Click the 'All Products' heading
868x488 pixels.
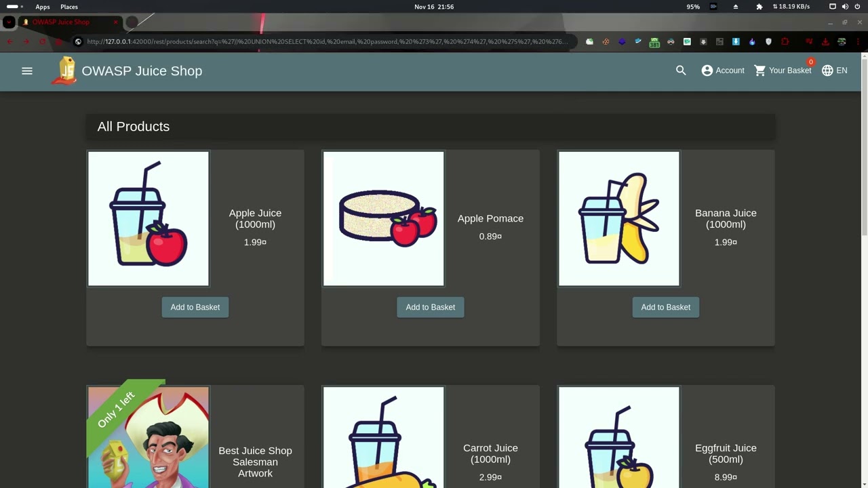point(134,127)
